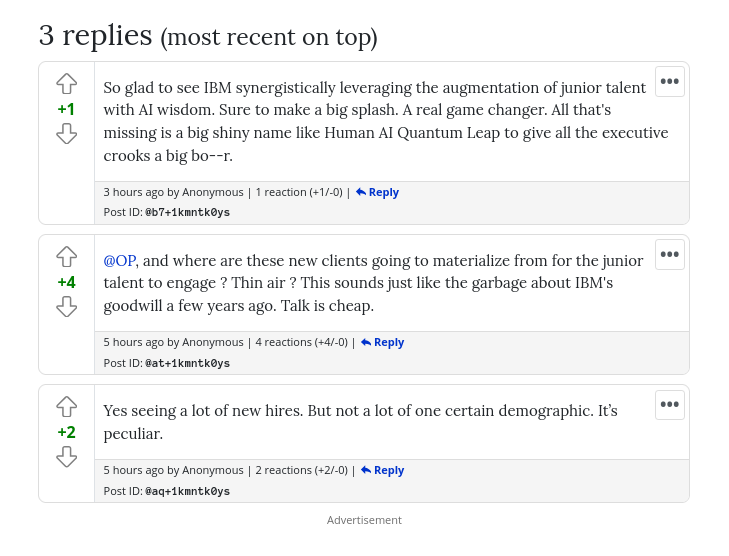Click the '2 reactions (+2/-0)' text
729x556 pixels.
(x=301, y=470)
